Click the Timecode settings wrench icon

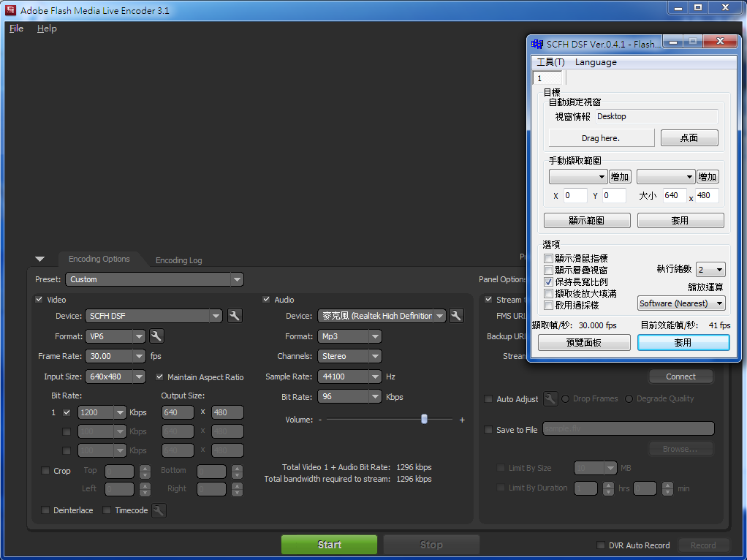tap(159, 510)
